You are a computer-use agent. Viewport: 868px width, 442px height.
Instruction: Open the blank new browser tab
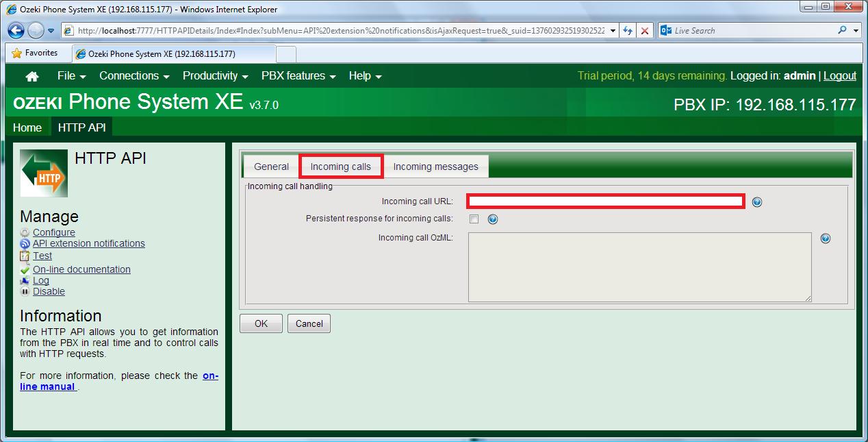coord(286,53)
